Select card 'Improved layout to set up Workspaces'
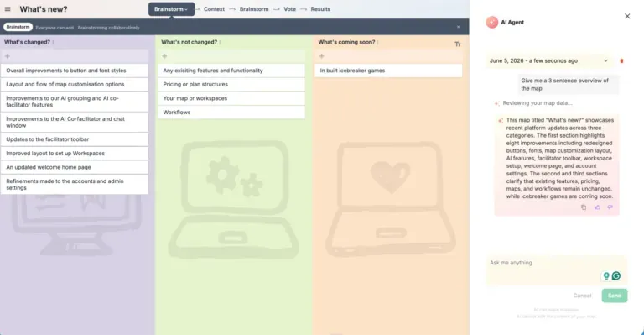This screenshot has height=335, width=644. (x=75, y=154)
